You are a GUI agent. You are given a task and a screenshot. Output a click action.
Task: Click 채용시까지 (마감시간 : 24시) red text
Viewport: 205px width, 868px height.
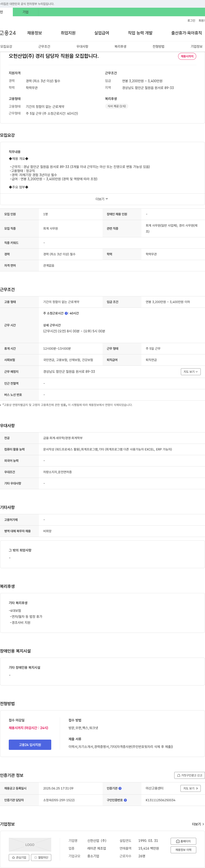click(x=29, y=728)
